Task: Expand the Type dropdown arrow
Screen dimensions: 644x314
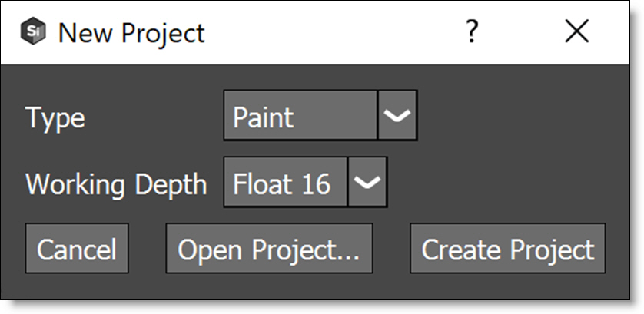Action: click(398, 117)
